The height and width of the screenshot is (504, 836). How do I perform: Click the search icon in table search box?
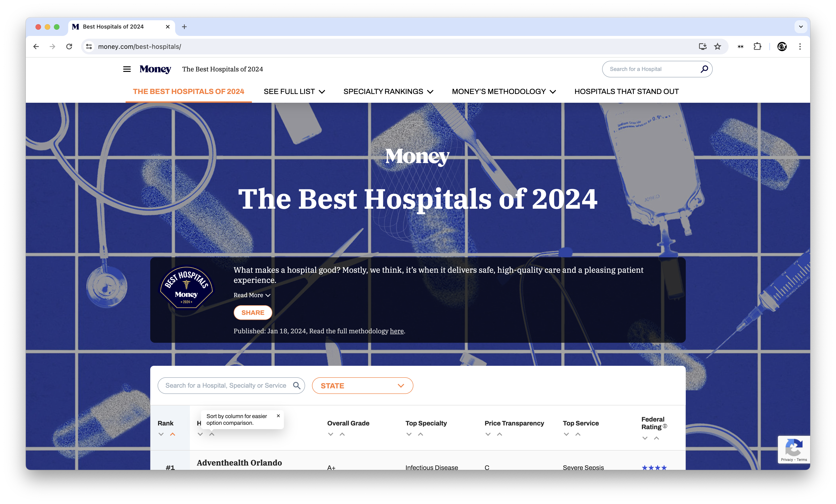(x=297, y=386)
